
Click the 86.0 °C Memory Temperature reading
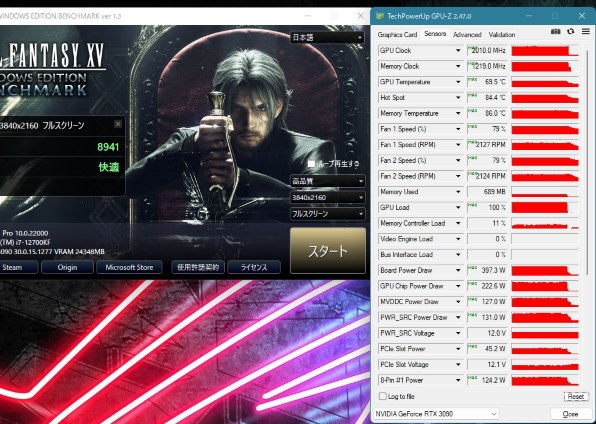(495, 113)
